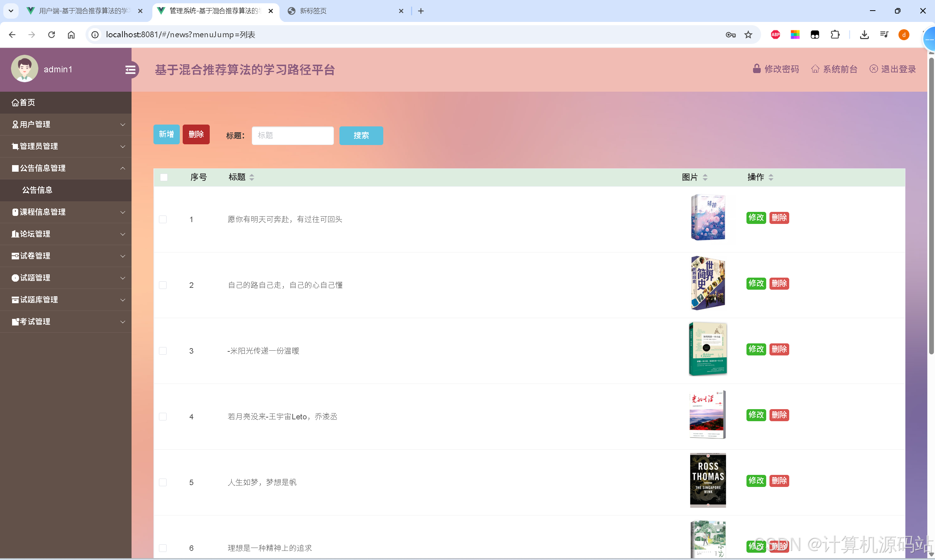Viewport: 935px width, 560px height.
Task: Tick the checkbox for row 1
Action: (163, 219)
